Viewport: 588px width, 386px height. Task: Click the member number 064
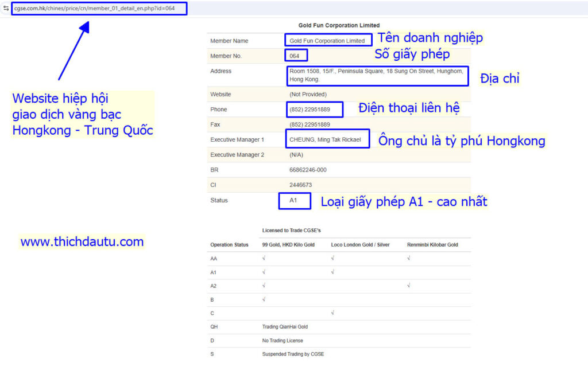[x=295, y=56]
